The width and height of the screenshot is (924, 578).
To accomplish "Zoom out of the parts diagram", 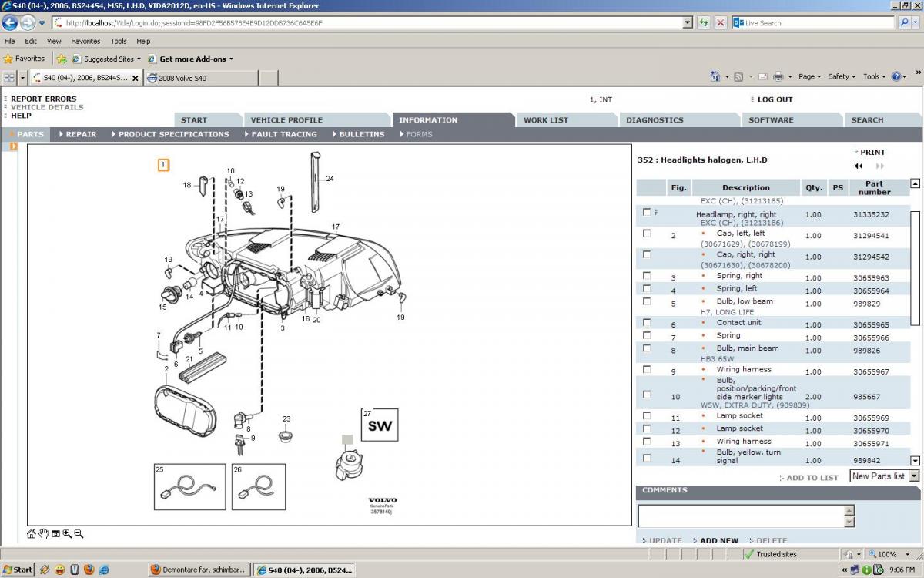I will [x=79, y=533].
